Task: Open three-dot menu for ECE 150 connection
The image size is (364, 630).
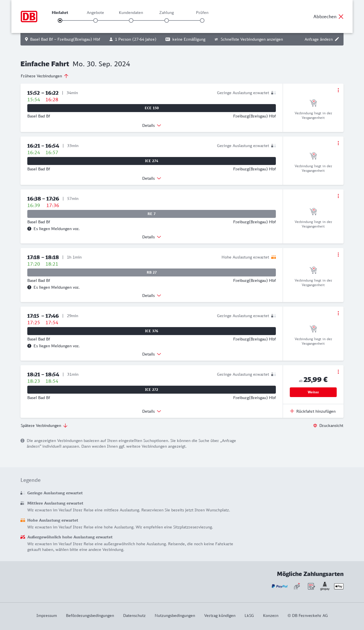Action: 338,90
